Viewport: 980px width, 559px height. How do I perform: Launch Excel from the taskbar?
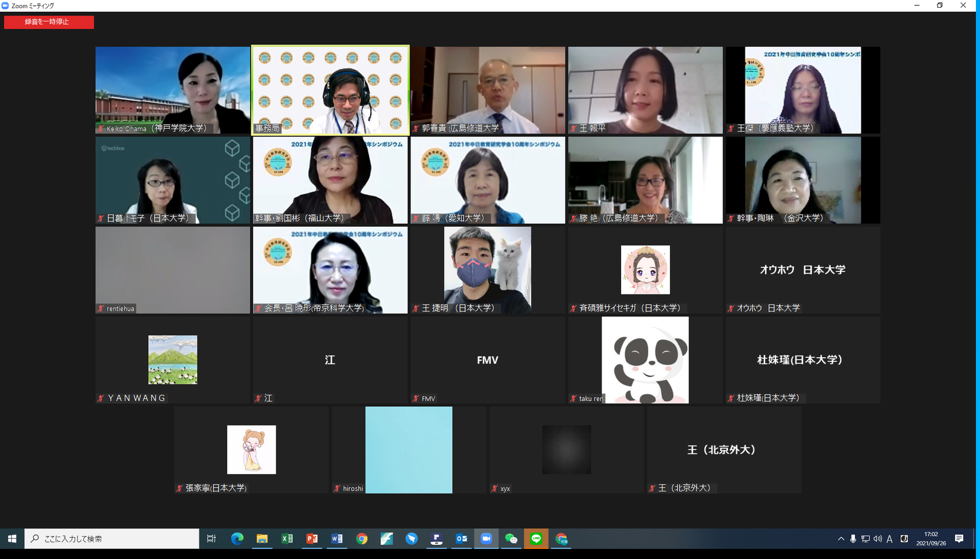click(x=287, y=538)
